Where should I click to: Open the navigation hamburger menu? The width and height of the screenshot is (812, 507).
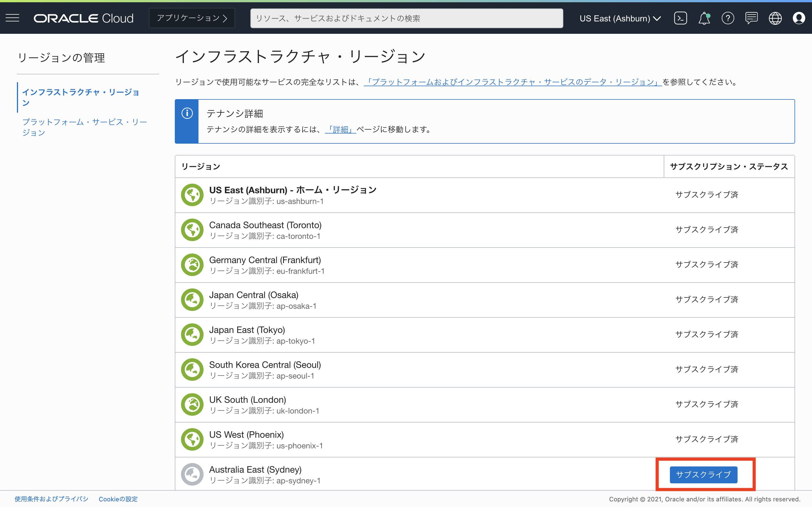[x=12, y=18]
